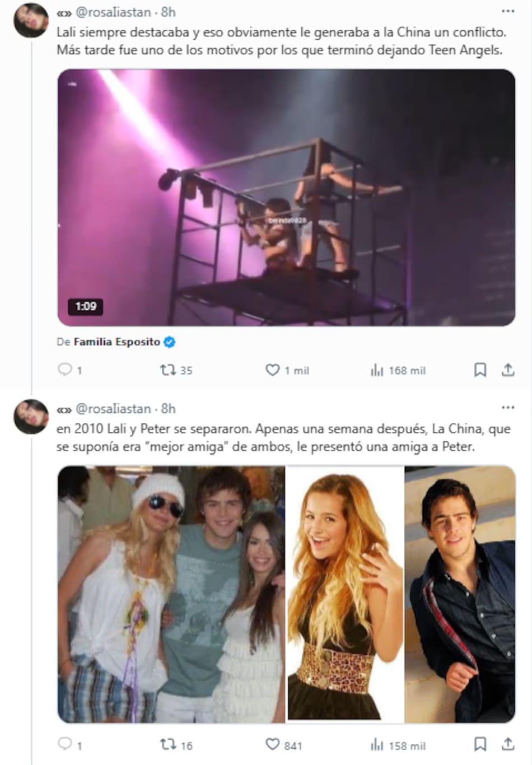
Task: Open the photo of man in dark shirt
Action: [x=460, y=594]
